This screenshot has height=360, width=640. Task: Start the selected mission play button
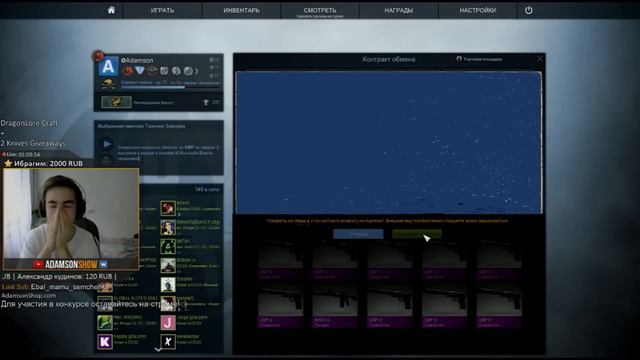tap(107, 144)
